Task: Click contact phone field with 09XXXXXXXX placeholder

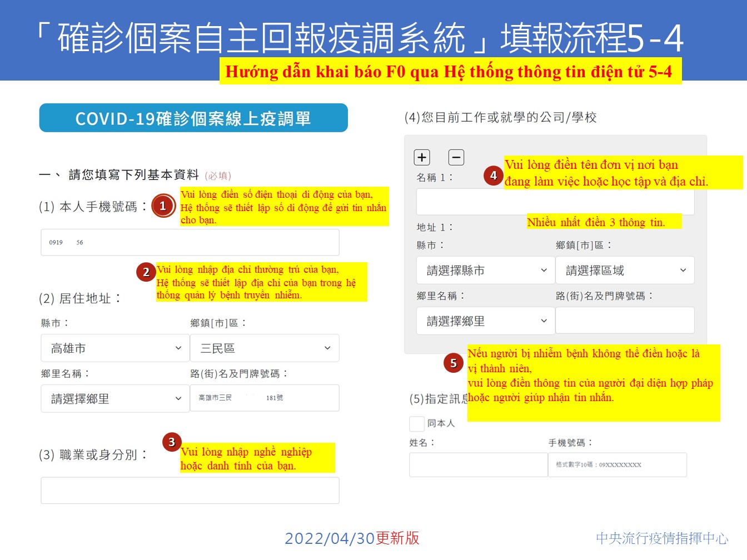Action: [617, 465]
